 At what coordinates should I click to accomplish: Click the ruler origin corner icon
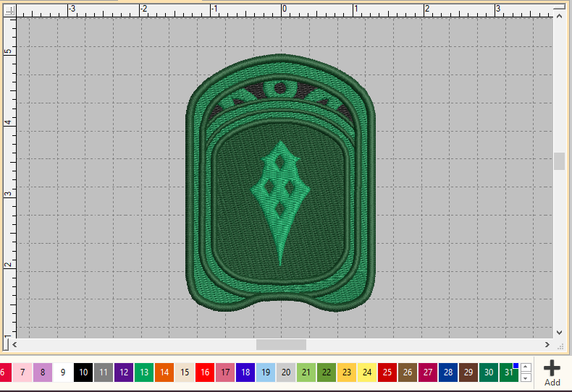click(9, 10)
